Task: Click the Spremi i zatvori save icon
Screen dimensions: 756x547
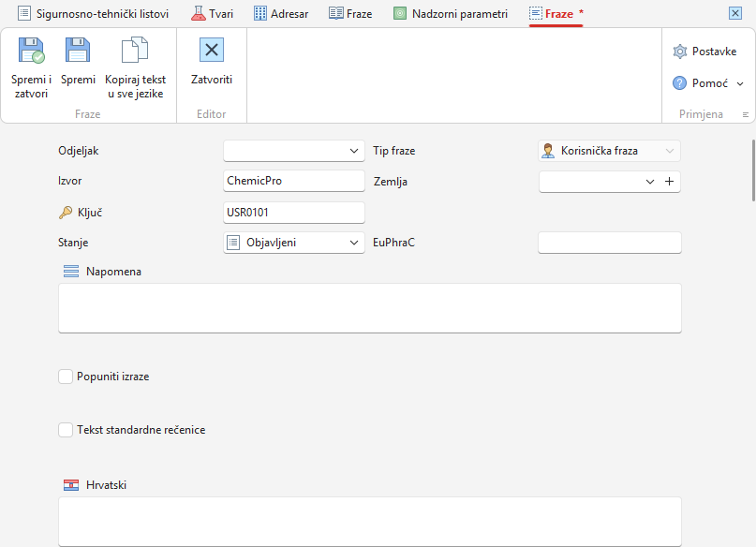Action: click(x=31, y=51)
